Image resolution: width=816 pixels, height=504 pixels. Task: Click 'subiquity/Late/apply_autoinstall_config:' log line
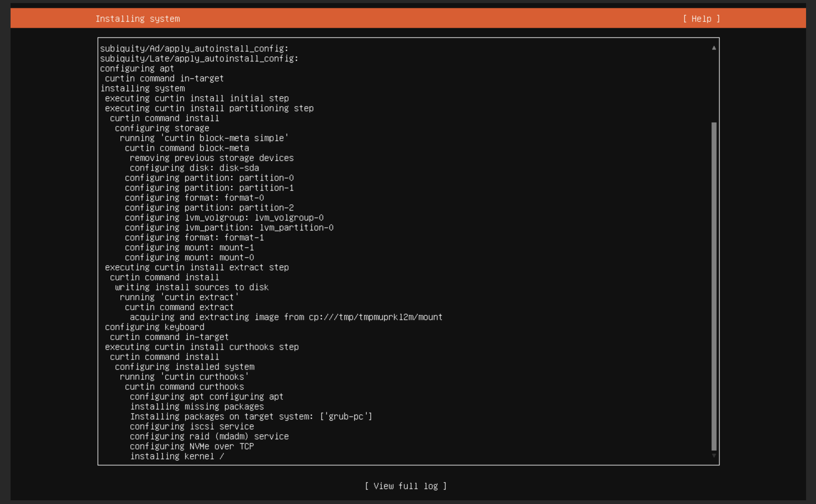pos(199,59)
